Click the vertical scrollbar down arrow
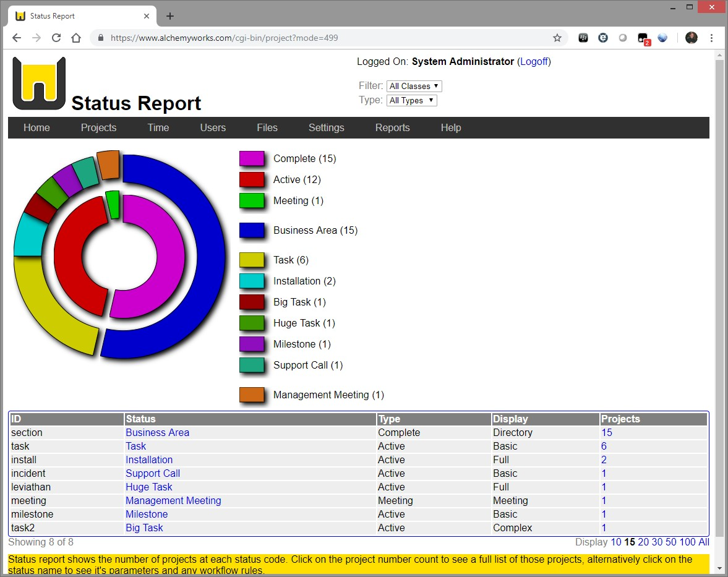The image size is (728, 577). (x=719, y=568)
